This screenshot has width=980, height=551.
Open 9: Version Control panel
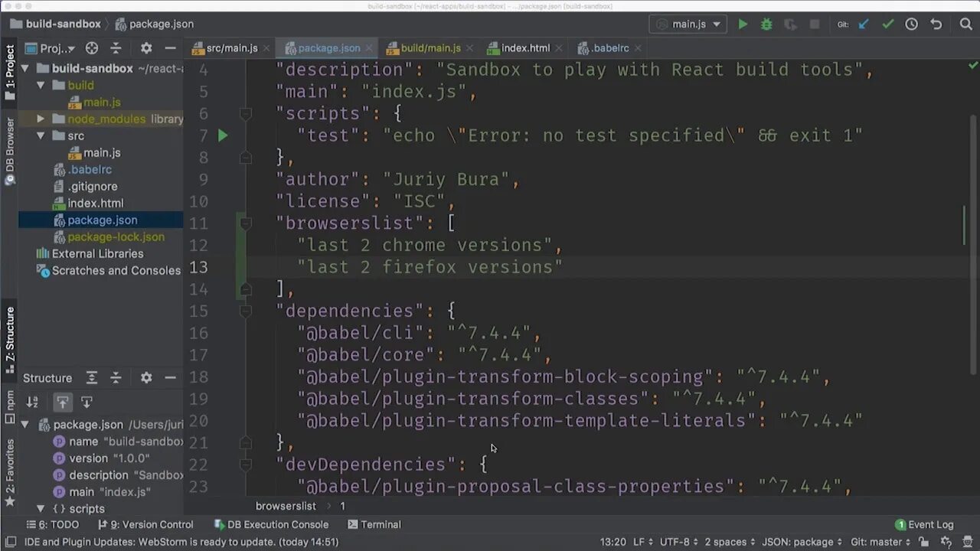click(x=145, y=525)
